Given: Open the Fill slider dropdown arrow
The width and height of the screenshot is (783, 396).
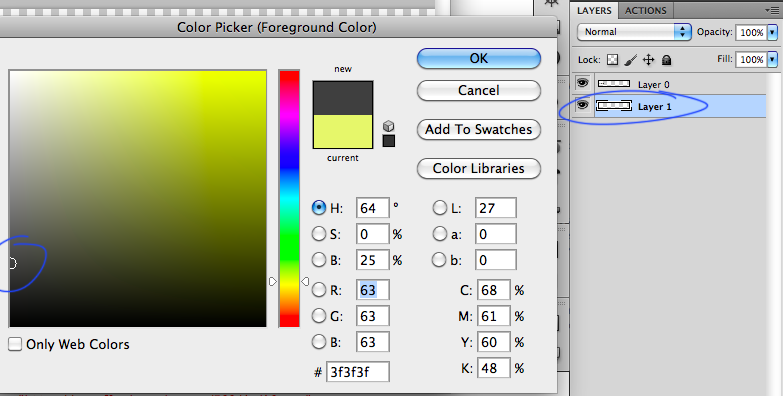Looking at the screenshot, I should pyautogui.click(x=773, y=59).
